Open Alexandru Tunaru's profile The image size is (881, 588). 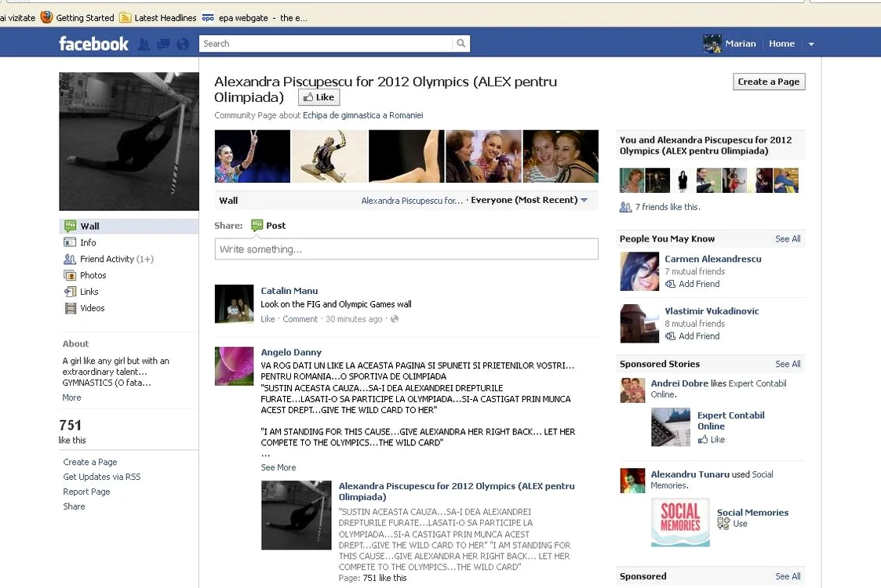coord(690,474)
